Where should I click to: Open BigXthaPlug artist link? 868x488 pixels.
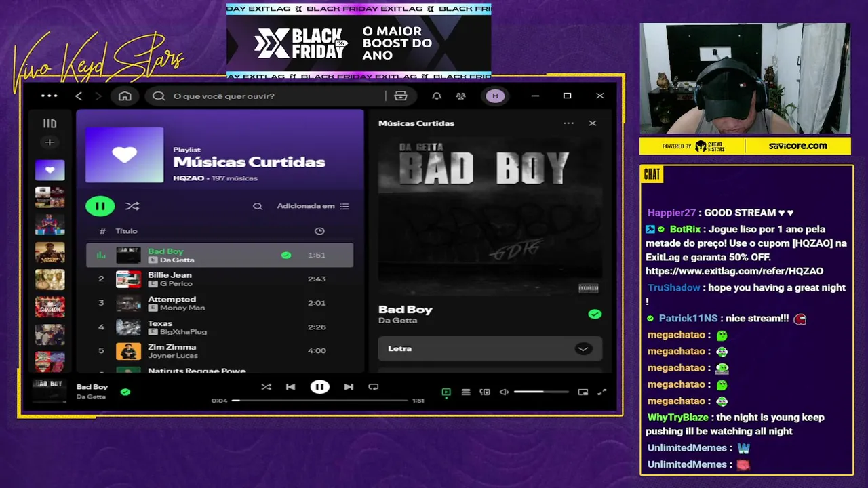183,332
